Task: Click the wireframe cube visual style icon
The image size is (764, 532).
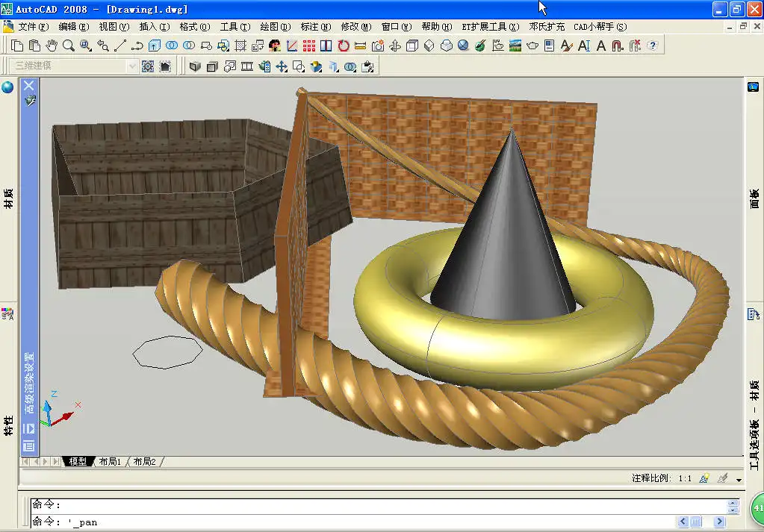Action: point(412,46)
